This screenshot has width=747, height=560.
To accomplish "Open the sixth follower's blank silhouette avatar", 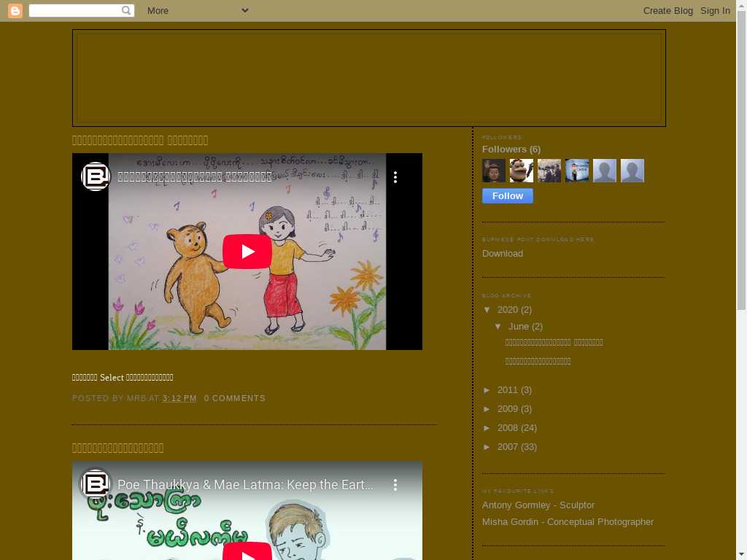I will 632,171.
